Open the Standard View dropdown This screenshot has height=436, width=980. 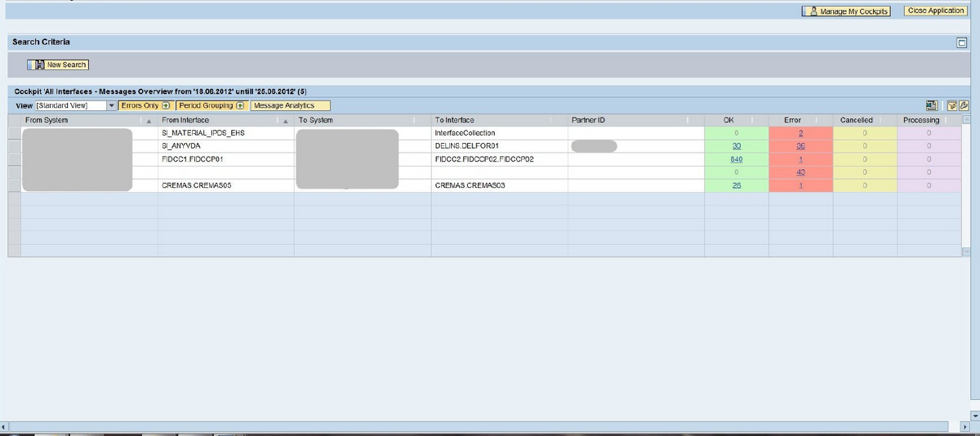(112, 106)
